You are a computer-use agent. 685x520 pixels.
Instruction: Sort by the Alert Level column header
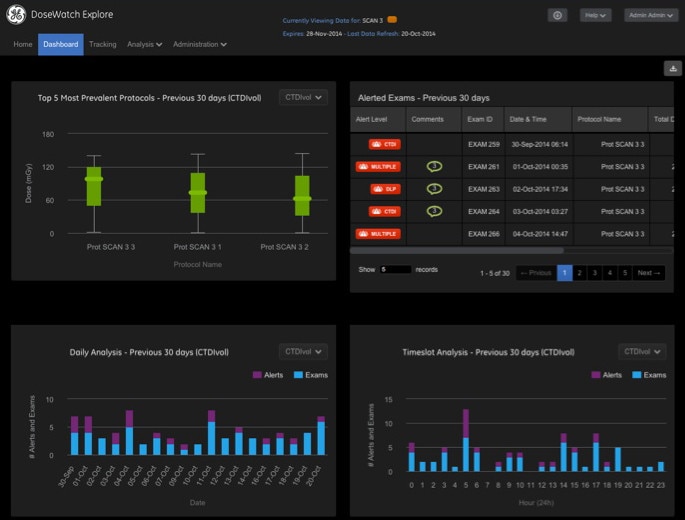coord(378,119)
